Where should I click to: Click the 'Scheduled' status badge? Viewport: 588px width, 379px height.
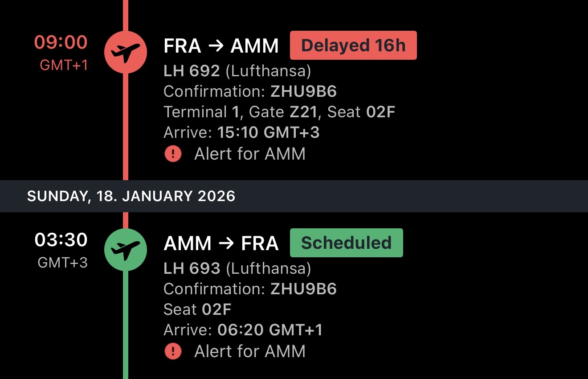(346, 243)
